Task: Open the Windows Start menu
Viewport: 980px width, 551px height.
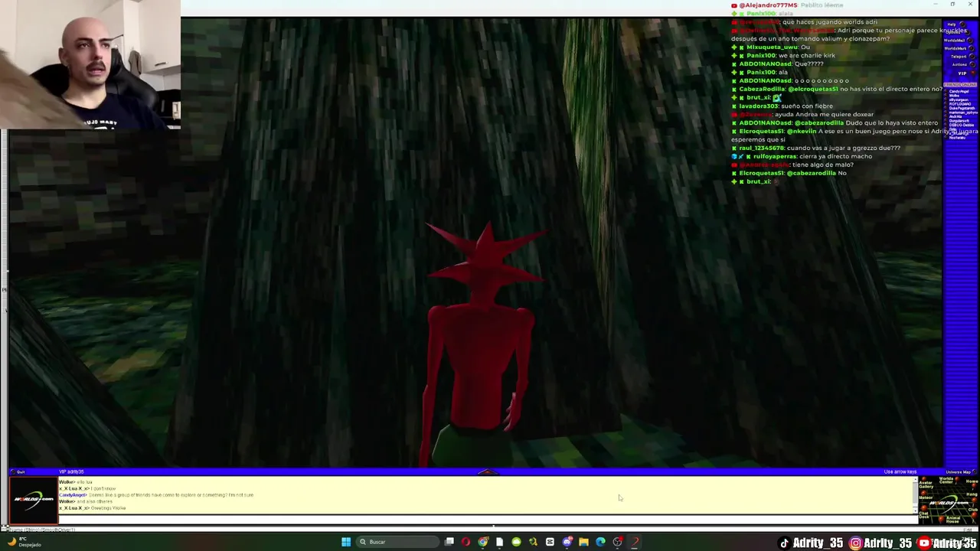Action: pos(346,542)
